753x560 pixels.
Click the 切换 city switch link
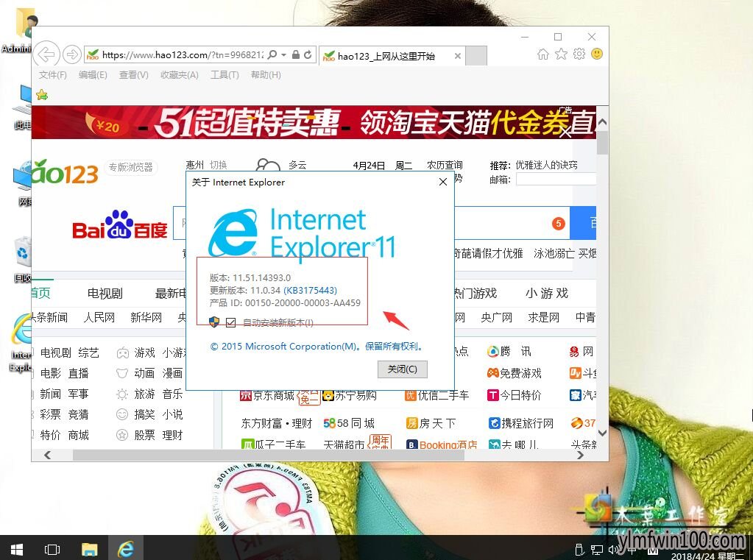click(218, 165)
